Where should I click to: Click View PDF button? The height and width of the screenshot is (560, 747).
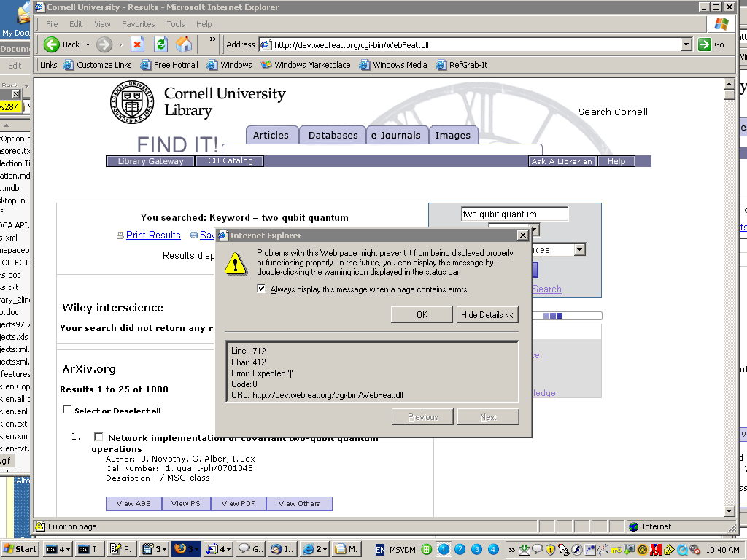pos(239,503)
